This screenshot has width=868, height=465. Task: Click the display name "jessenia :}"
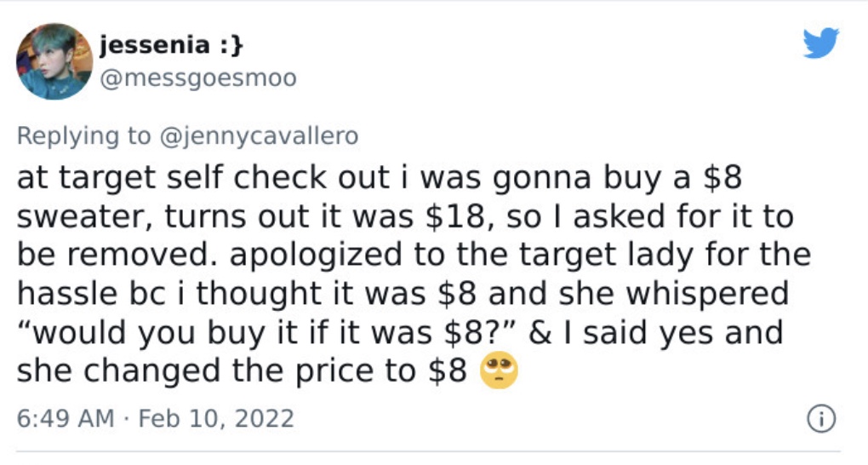(171, 45)
